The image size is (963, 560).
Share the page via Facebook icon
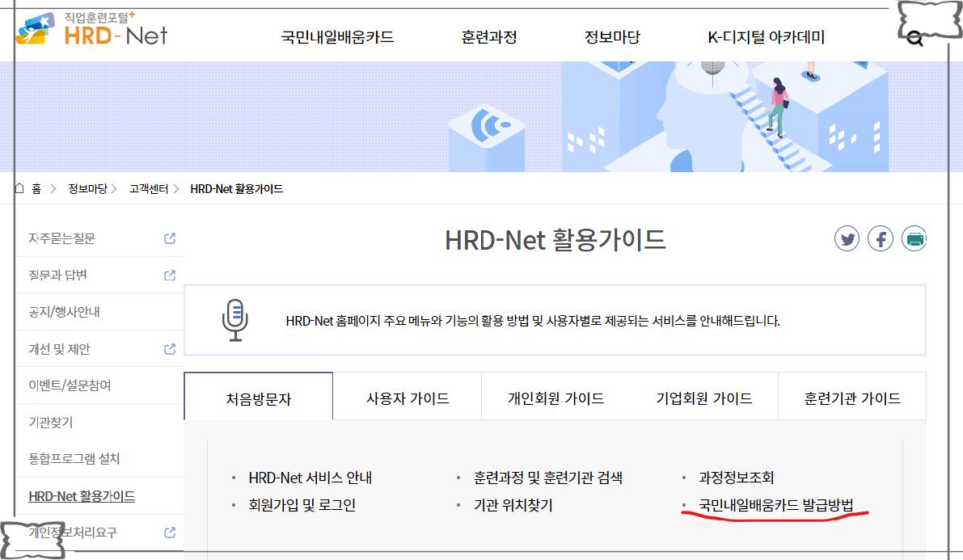[x=880, y=238]
